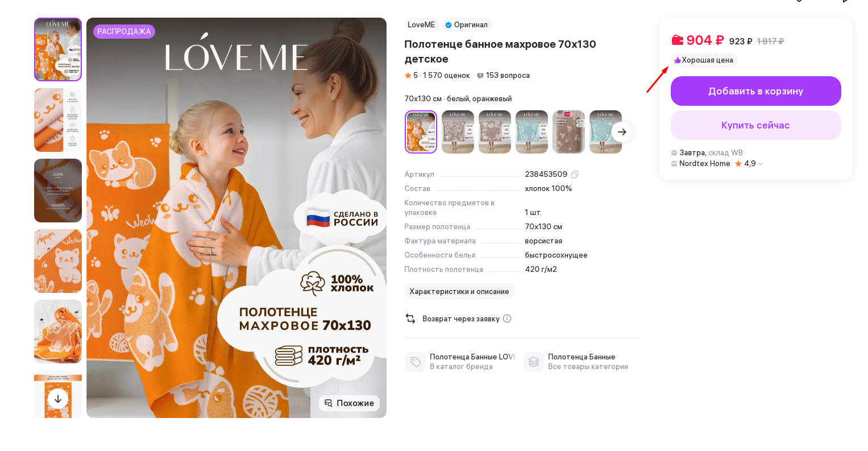Find similar items with Похожие button
The image size is (868, 451).
click(x=349, y=403)
